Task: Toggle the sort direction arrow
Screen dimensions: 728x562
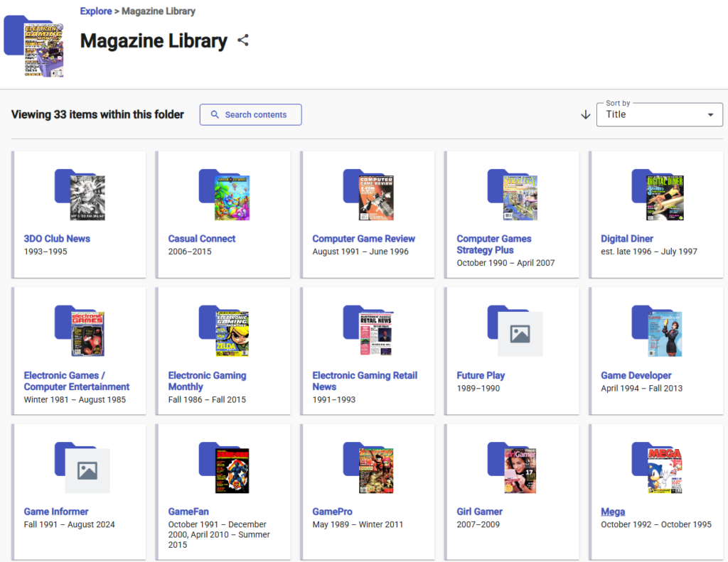Action: [x=585, y=114]
